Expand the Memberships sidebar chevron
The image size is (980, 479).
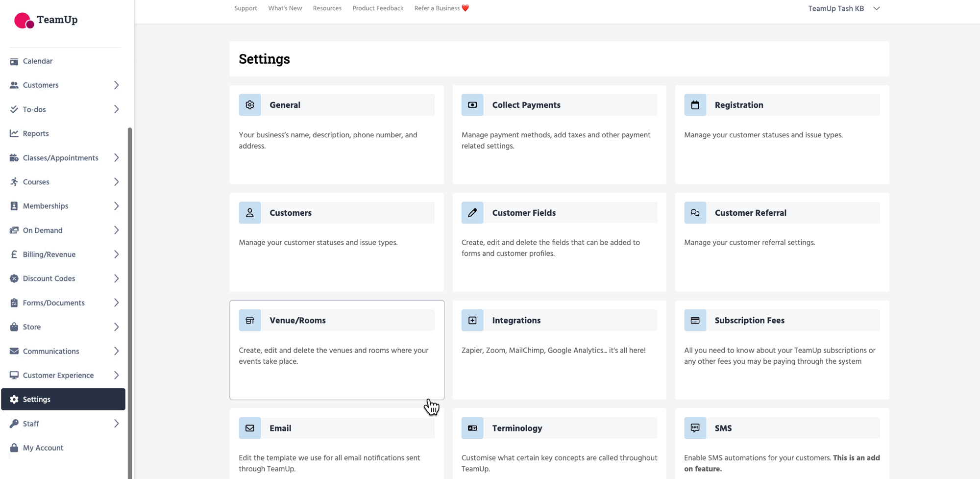coord(116,206)
